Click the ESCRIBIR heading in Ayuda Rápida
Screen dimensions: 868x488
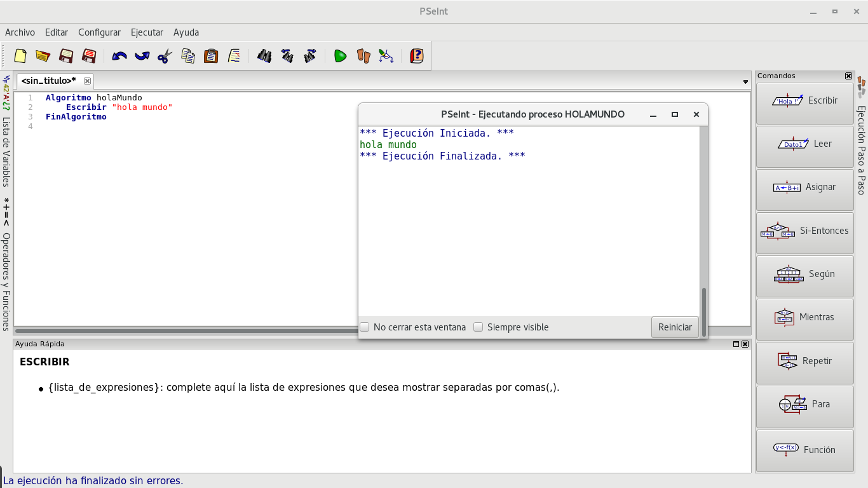pyautogui.click(x=44, y=362)
